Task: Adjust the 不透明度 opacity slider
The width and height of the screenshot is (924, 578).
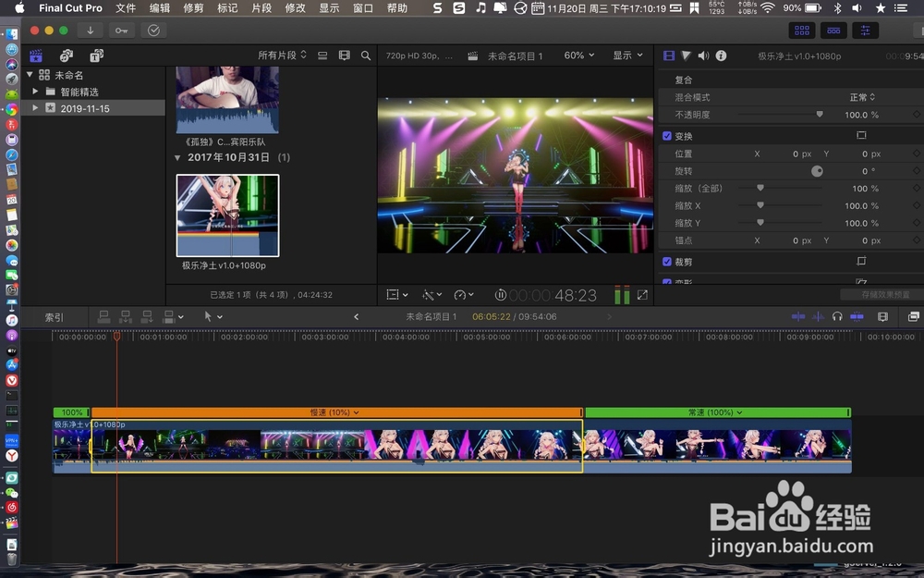Action: coord(819,115)
